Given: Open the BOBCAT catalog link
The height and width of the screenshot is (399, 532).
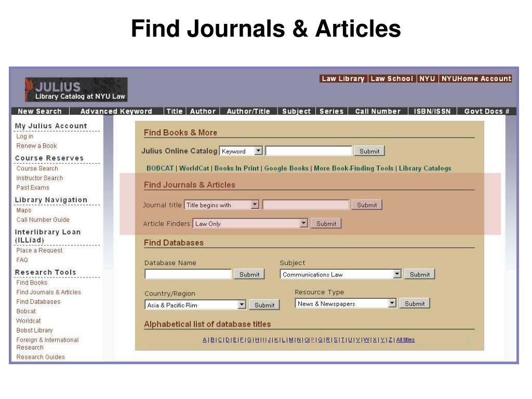Looking at the screenshot, I should [x=160, y=168].
